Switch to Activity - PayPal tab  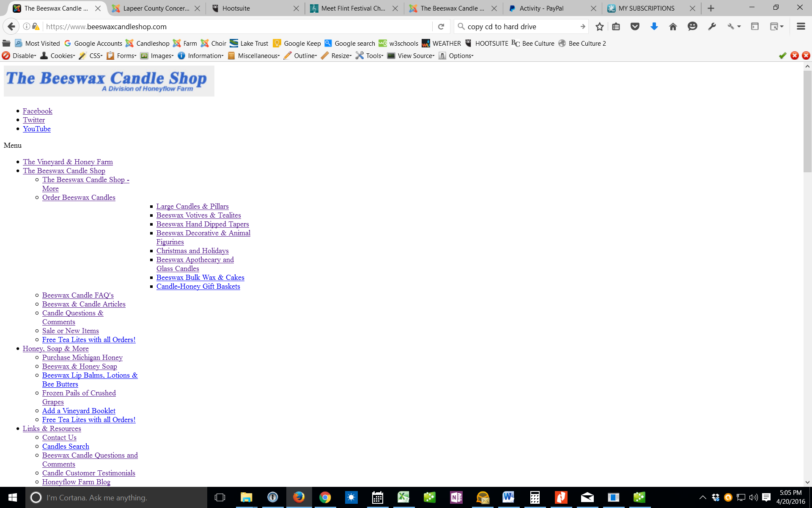541,8
